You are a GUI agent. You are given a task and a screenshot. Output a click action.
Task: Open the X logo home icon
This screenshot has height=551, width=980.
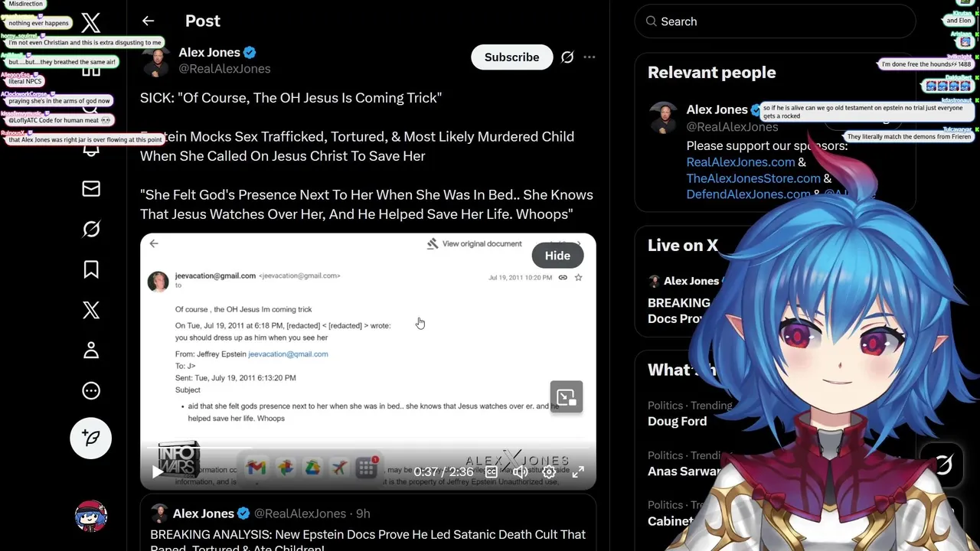click(90, 23)
